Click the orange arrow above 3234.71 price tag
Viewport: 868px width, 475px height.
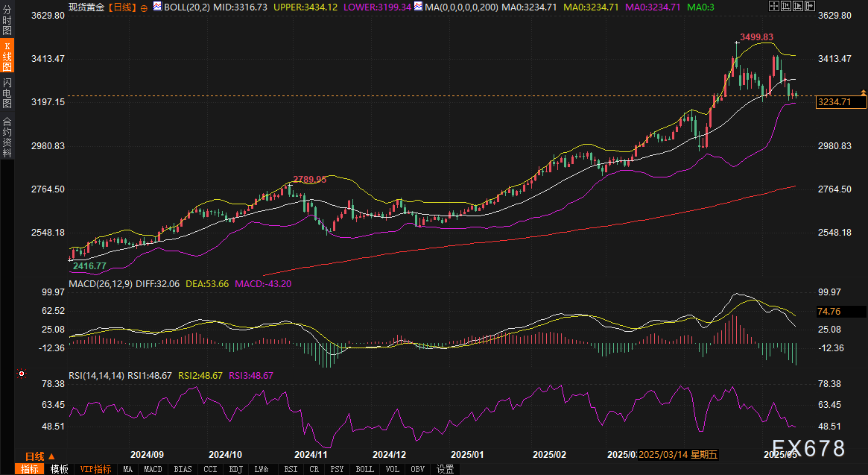point(863,92)
